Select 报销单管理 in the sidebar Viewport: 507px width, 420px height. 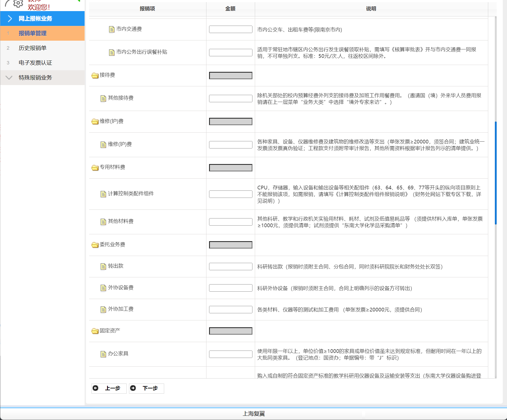coord(33,33)
